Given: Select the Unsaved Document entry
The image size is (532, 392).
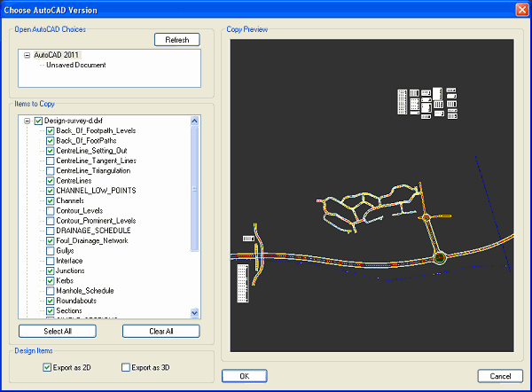Looking at the screenshot, I should tap(76, 65).
